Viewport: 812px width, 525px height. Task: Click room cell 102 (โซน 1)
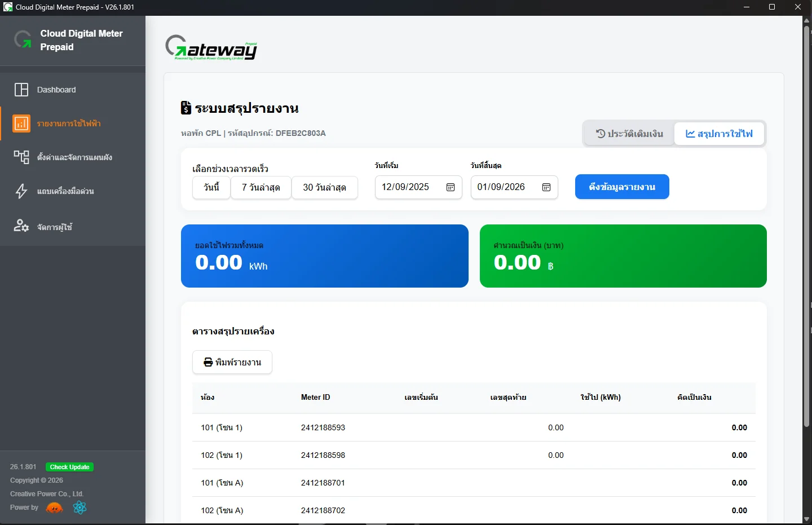click(222, 455)
